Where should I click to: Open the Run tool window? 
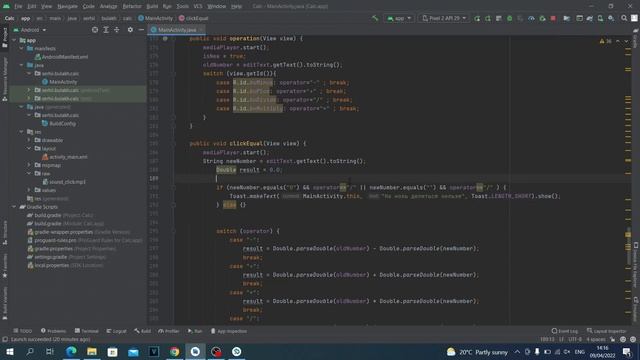tap(195, 331)
